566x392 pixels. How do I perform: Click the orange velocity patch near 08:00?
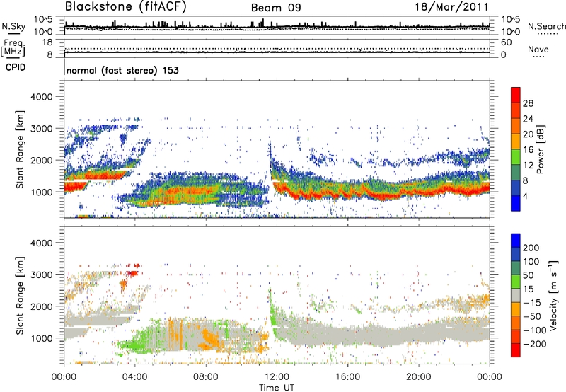point(209,339)
